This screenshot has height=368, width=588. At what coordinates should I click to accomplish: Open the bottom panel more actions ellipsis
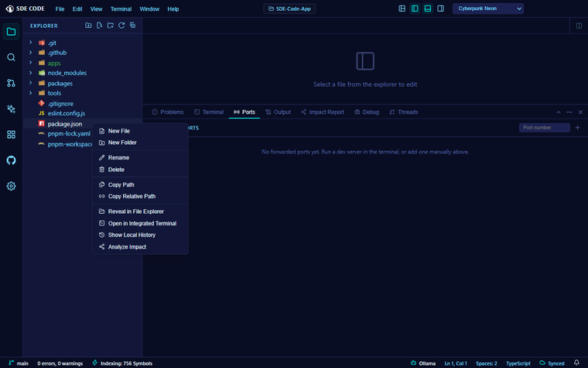569,112
